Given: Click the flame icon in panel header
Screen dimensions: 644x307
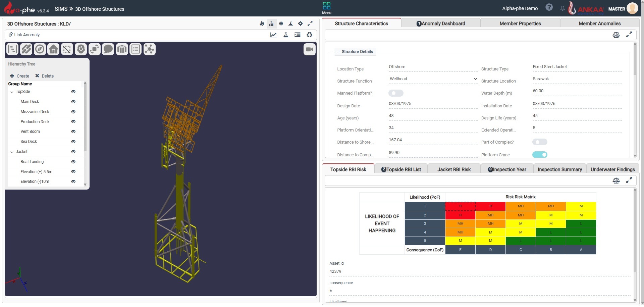Looking at the screenshot, I should tap(262, 23).
